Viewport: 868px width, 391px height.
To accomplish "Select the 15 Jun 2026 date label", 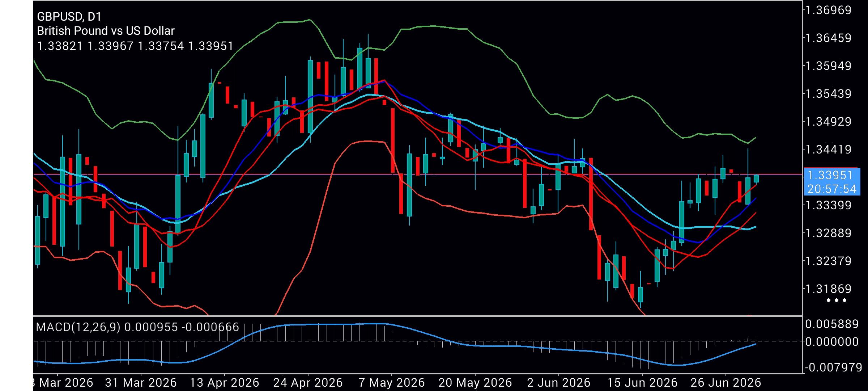I will click(x=642, y=383).
